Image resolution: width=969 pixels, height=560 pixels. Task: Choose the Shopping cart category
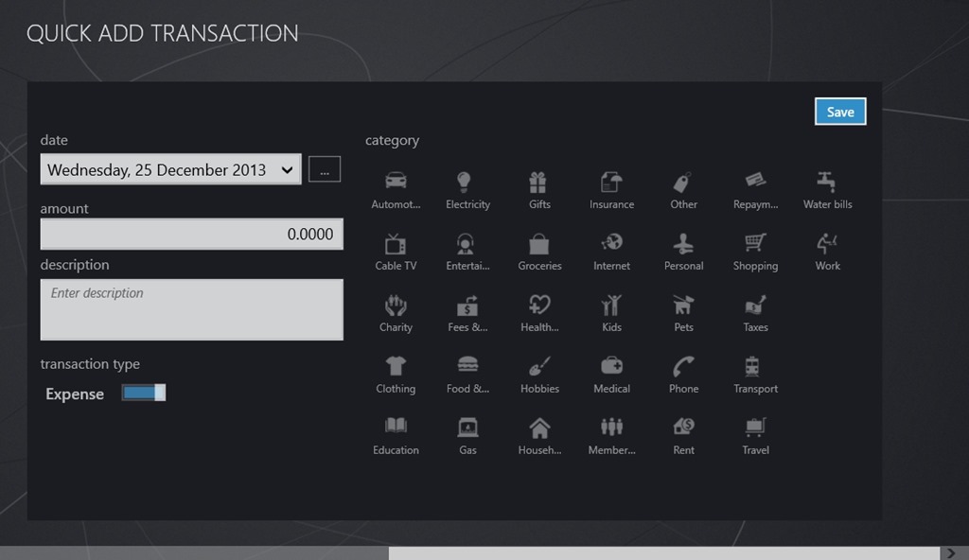[x=755, y=242]
